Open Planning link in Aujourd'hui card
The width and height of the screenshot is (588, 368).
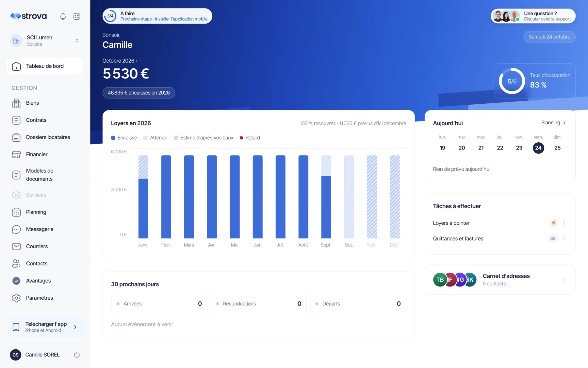click(553, 123)
